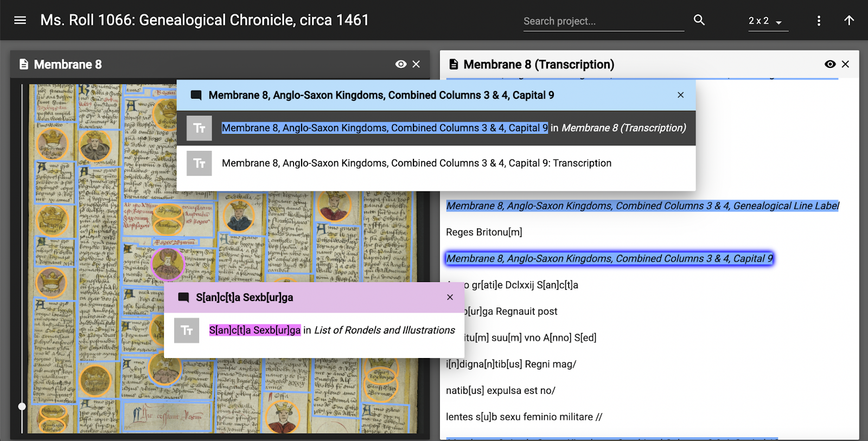868x441 pixels.
Task: Click the pink-outlined queen rondel on manuscript
Action: tap(168, 264)
